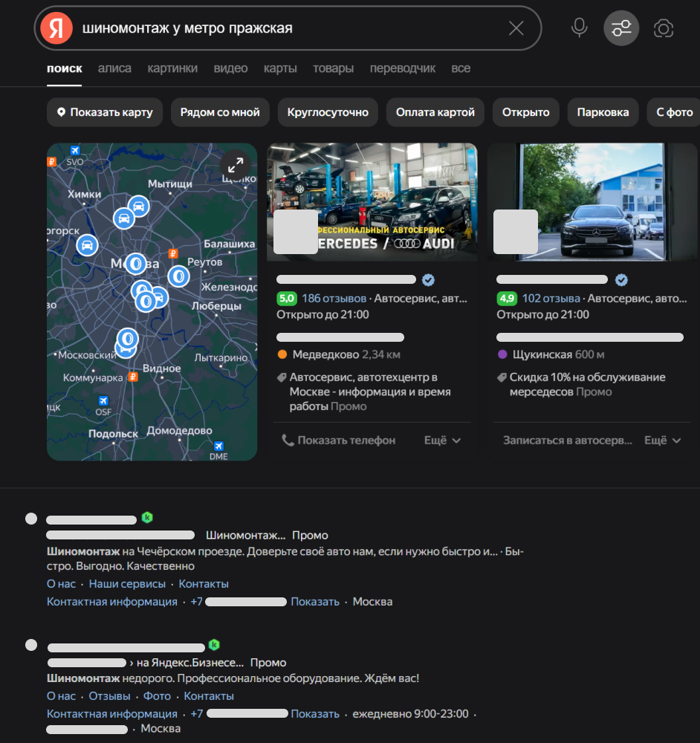Start image search with the camera icon
Screen dimensions: 700x743
pyautogui.click(x=663, y=27)
